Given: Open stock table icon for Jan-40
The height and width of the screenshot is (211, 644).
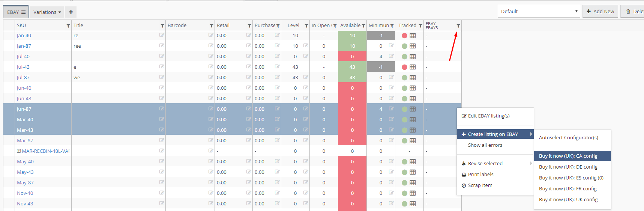Looking at the screenshot, I should (413, 36).
